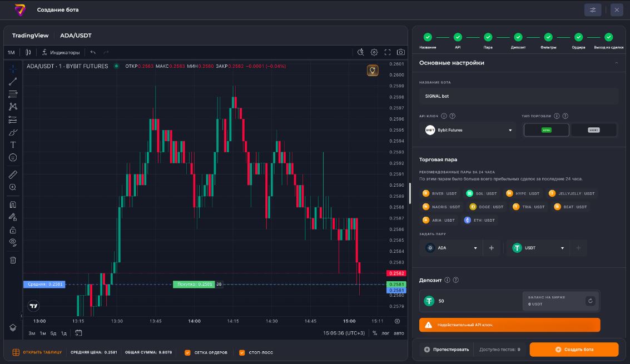This screenshot has width=630, height=364.
Task: Click the Создать бота button
Action: point(574,350)
